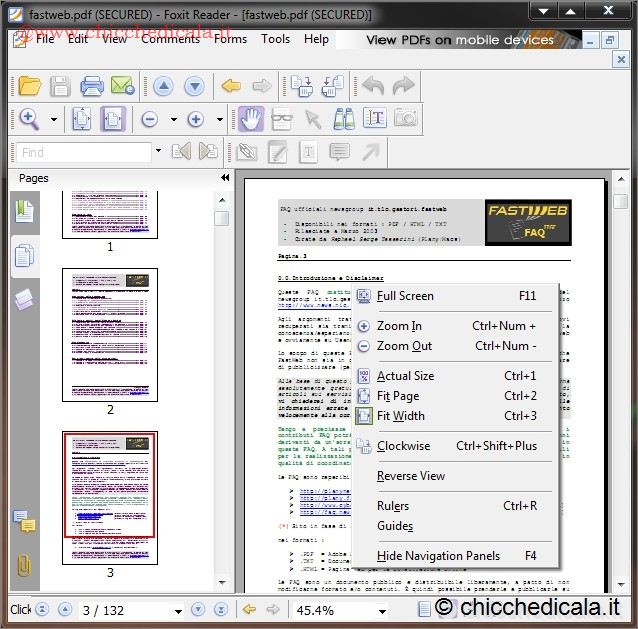Collapse the Pages panel with double arrow

click(x=225, y=178)
